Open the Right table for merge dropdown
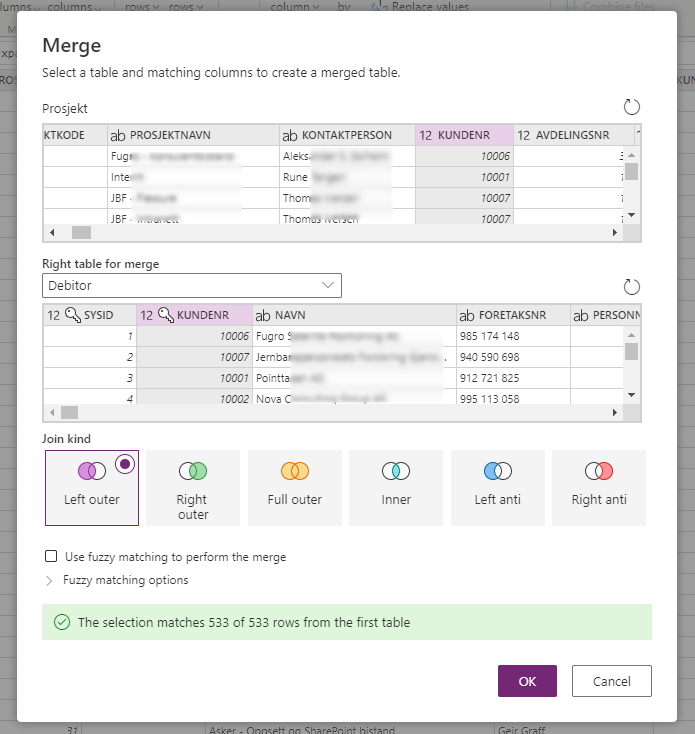 click(x=192, y=286)
